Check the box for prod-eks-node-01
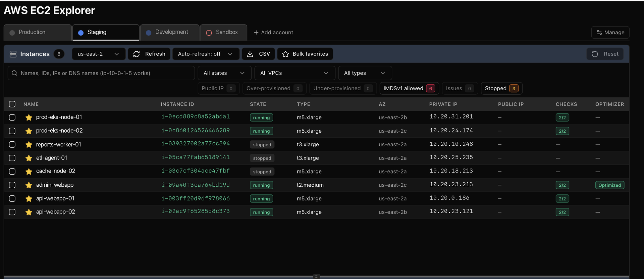This screenshot has width=644, height=279. click(12, 118)
